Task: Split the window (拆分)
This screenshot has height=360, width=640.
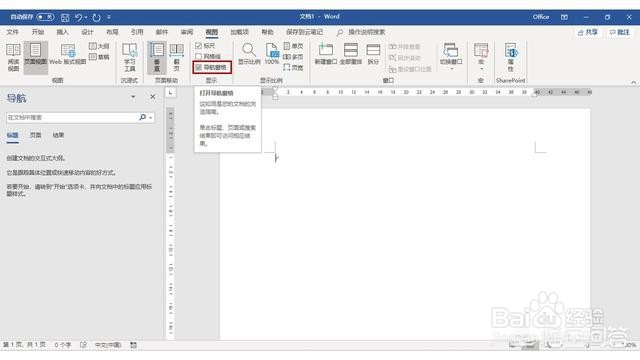Action: tap(373, 54)
